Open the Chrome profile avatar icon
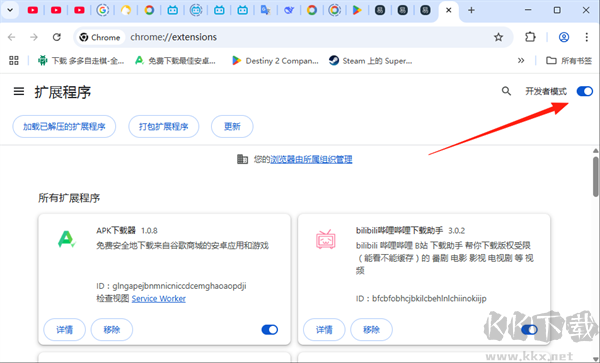Screen dimensions: 600x363 (564, 37)
